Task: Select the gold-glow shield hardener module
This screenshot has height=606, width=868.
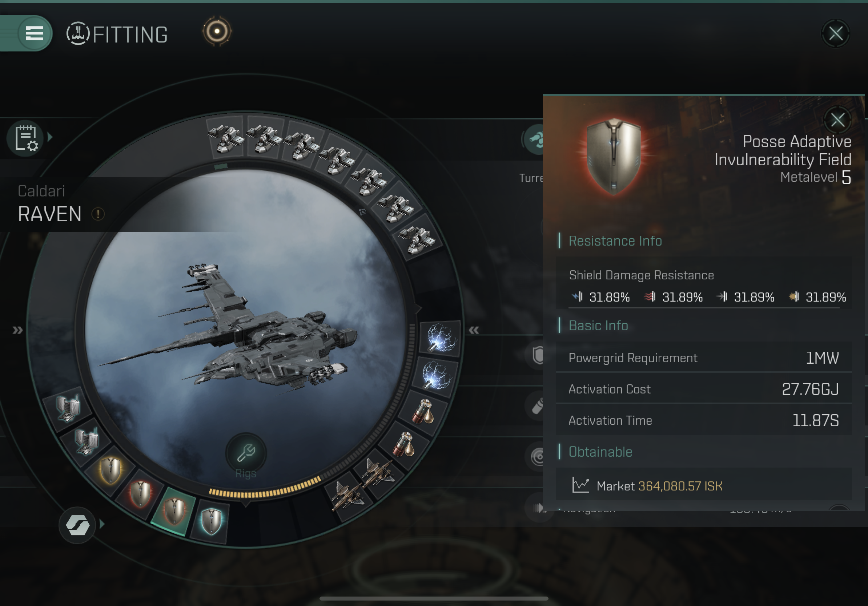Action: pos(111,470)
